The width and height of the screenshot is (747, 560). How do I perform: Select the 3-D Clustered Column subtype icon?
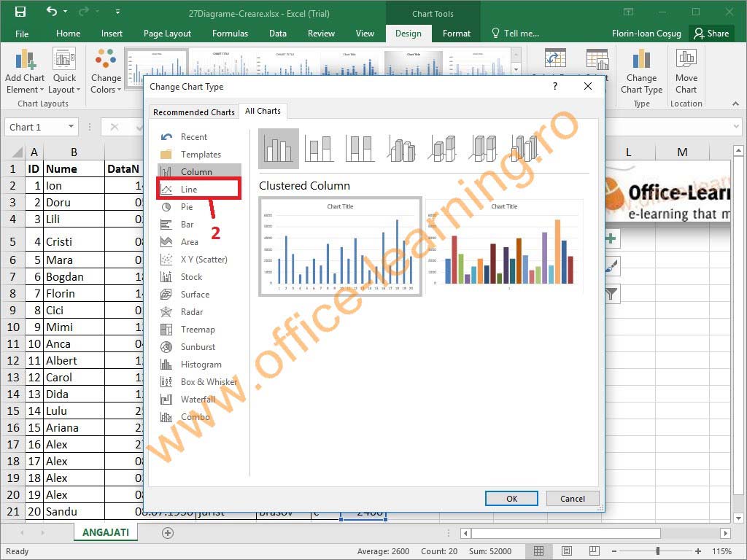pyautogui.click(x=401, y=149)
